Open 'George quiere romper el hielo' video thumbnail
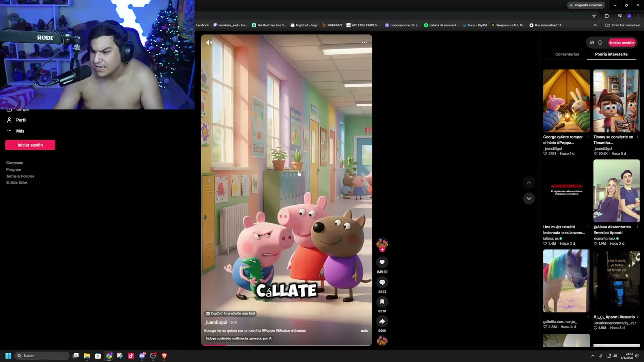 [567, 101]
